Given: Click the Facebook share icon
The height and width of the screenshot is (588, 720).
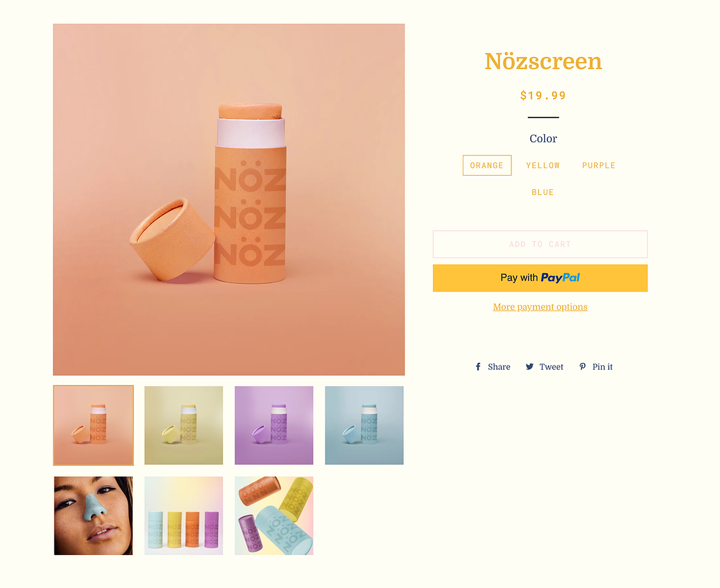Looking at the screenshot, I should [x=478, y=367].
